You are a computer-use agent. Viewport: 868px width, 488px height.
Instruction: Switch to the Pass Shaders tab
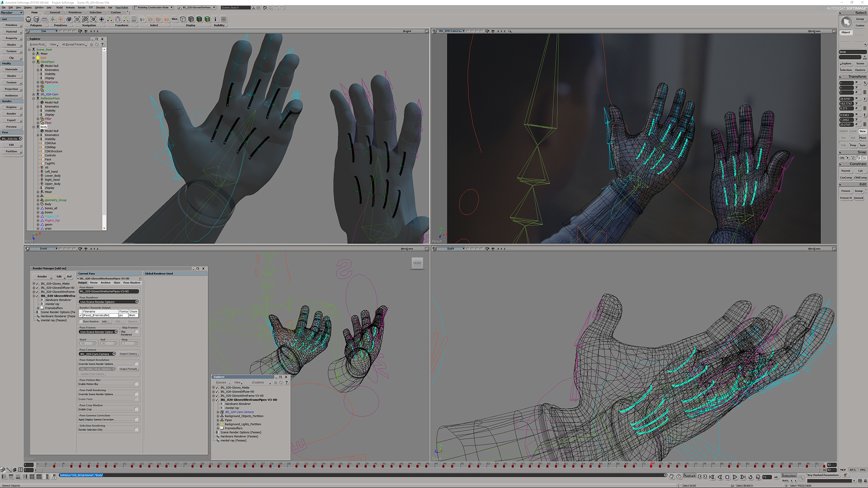132,283
